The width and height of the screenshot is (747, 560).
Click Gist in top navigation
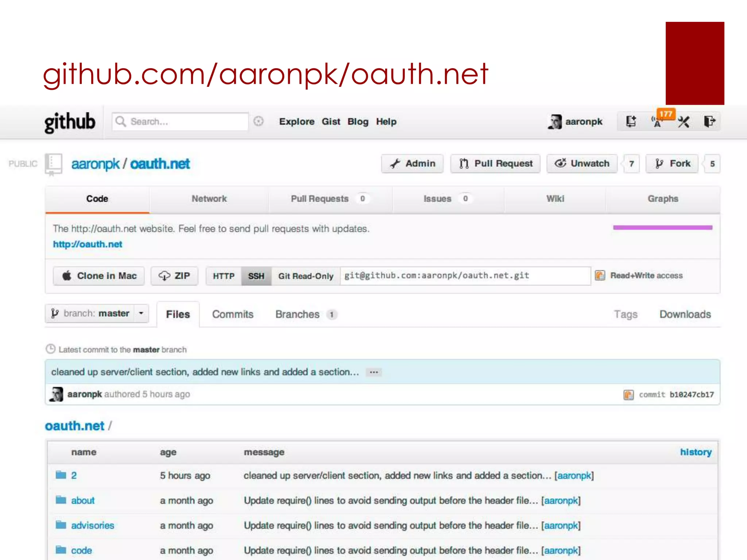331,122
